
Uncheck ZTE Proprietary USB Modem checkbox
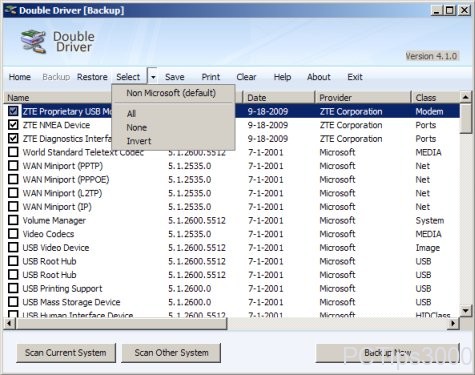(x=13, y=111)
